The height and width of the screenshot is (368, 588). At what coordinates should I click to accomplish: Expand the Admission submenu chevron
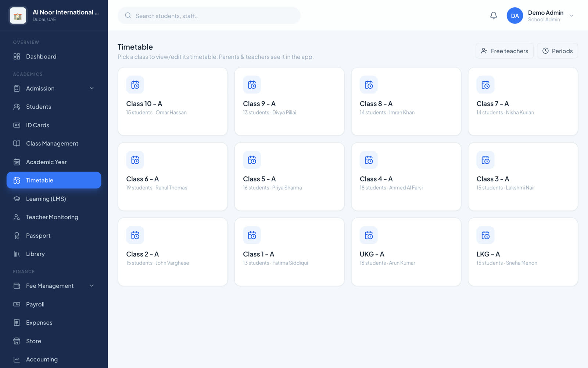click(x=92, y=88)
